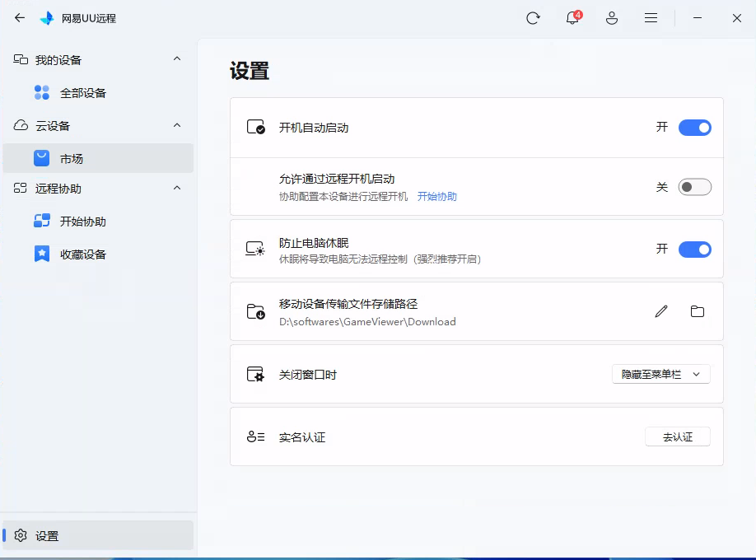
Task: Open the download folder icon
Action: [x=698, y=311]
